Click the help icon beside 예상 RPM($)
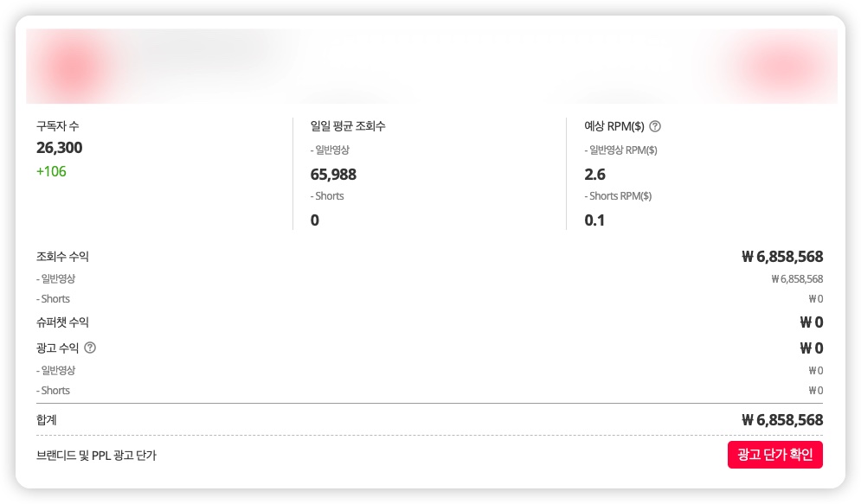 pyautogui.click(x=655, y=126)
